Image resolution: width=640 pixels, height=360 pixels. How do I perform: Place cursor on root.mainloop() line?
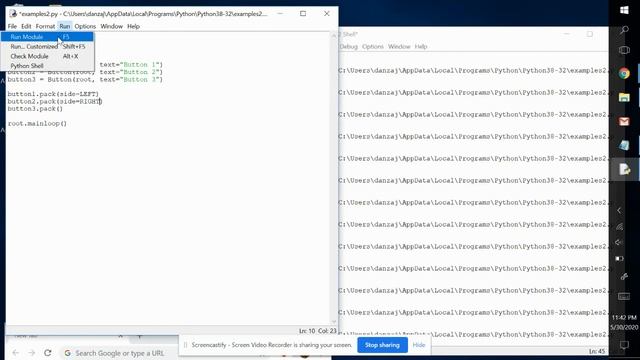(x=37, y=123)
